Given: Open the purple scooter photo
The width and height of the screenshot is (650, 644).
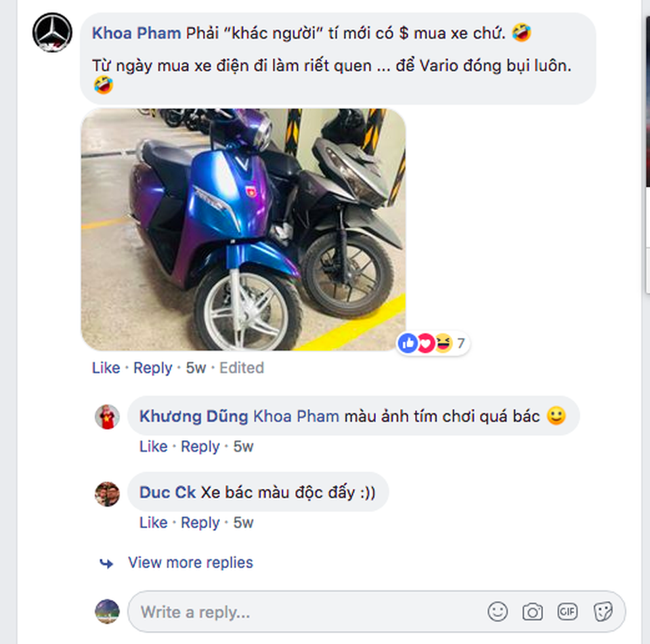Looking at the screenshot, I should [x=243, y=230].
